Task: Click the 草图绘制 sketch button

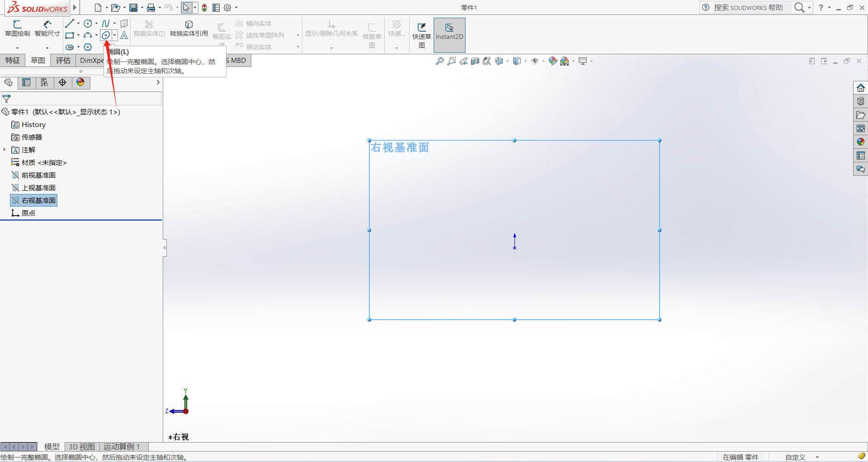Action: pyautogui.click(x=17, y=28)
